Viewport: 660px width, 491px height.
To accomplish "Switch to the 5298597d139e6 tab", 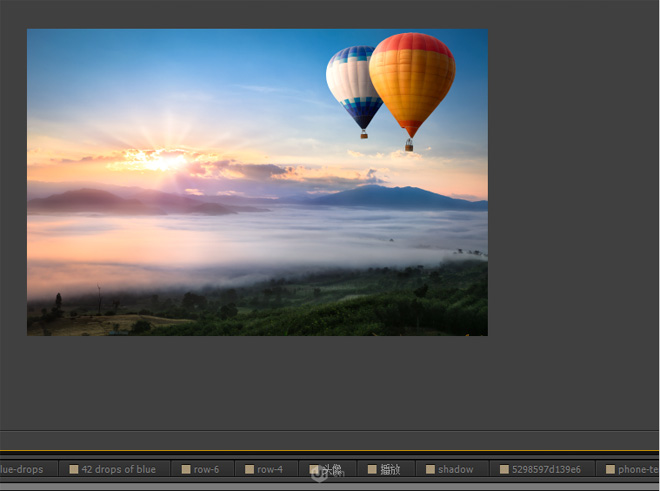I will click(546, 469).
